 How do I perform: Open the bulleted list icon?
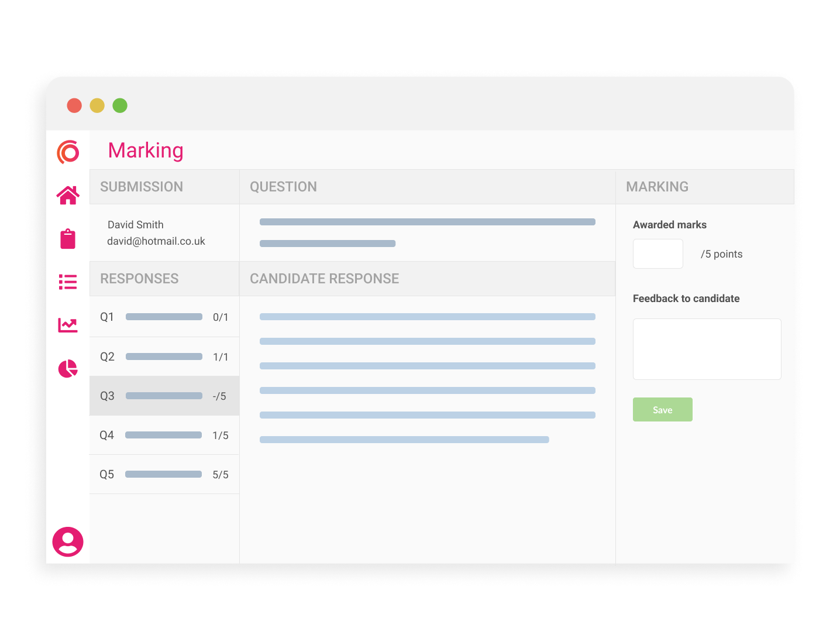pos(68,282)
